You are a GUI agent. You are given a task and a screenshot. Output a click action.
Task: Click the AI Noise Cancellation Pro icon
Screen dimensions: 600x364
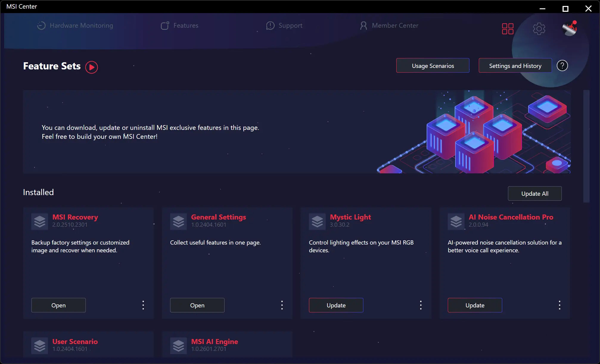pyautogui.click(x=456, y=222)
